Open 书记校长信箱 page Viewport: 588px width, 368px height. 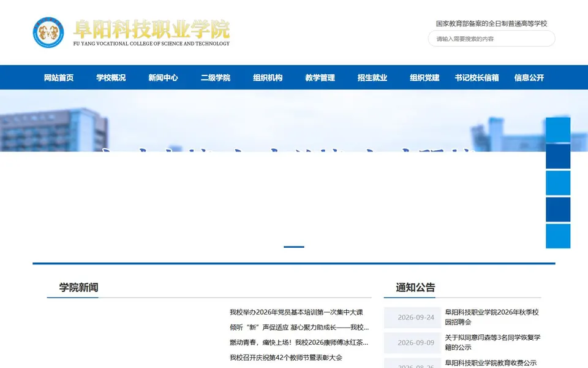[477, 77]
